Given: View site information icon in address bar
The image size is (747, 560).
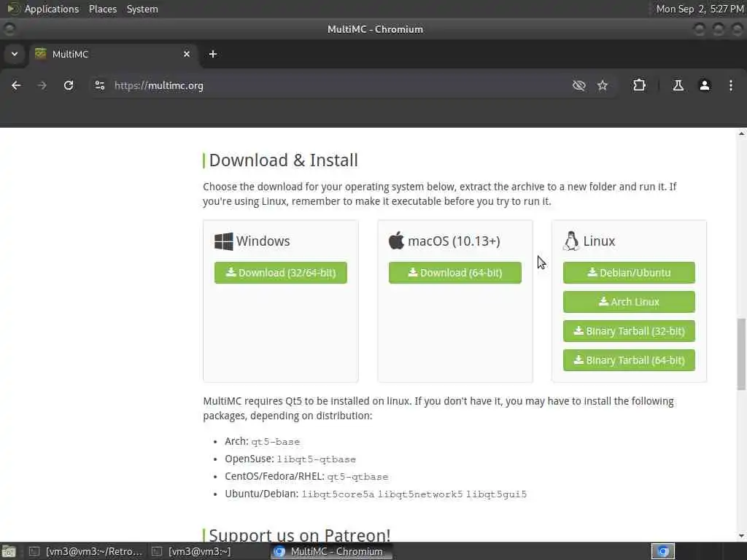Looking at the screenshot, I should pos(99,86).
